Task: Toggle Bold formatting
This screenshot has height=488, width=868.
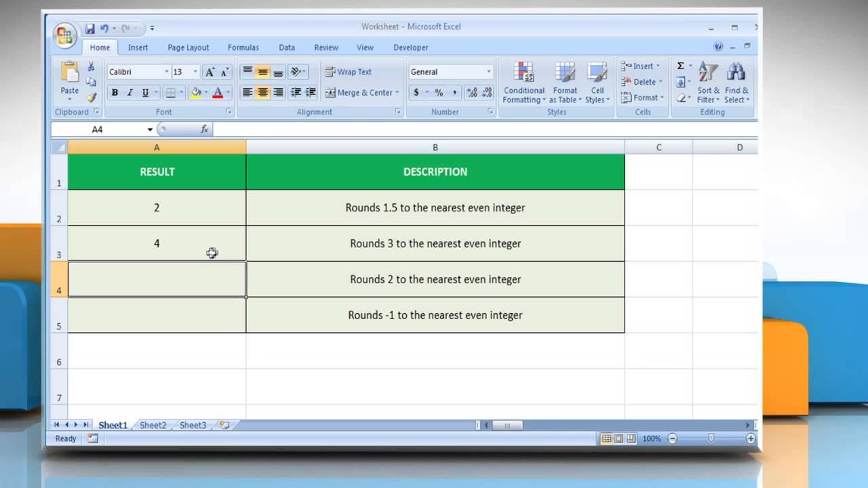Action: [x=115, y=93]
